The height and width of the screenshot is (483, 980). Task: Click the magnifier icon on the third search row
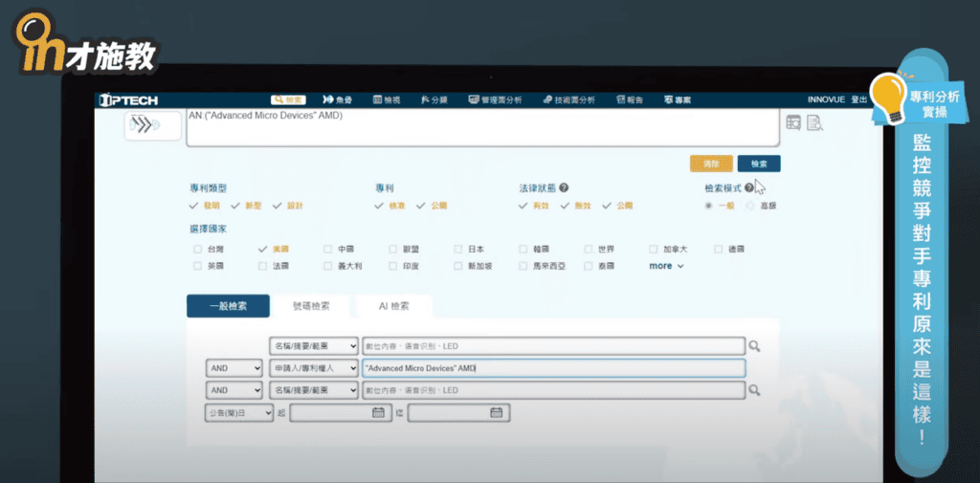click(x=755, y=390)
